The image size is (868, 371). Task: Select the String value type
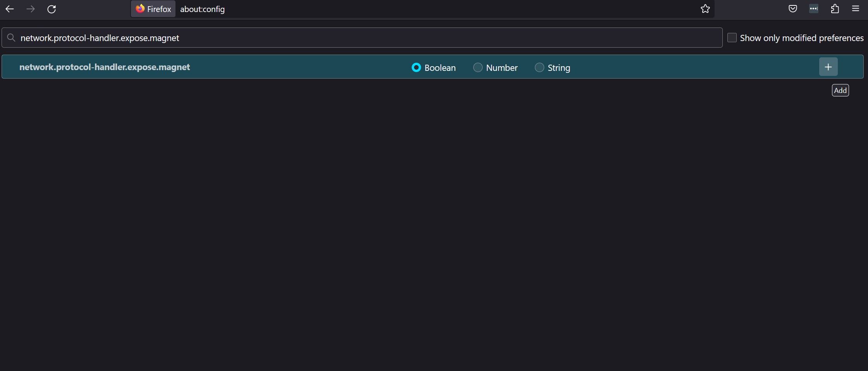[540, 67]
